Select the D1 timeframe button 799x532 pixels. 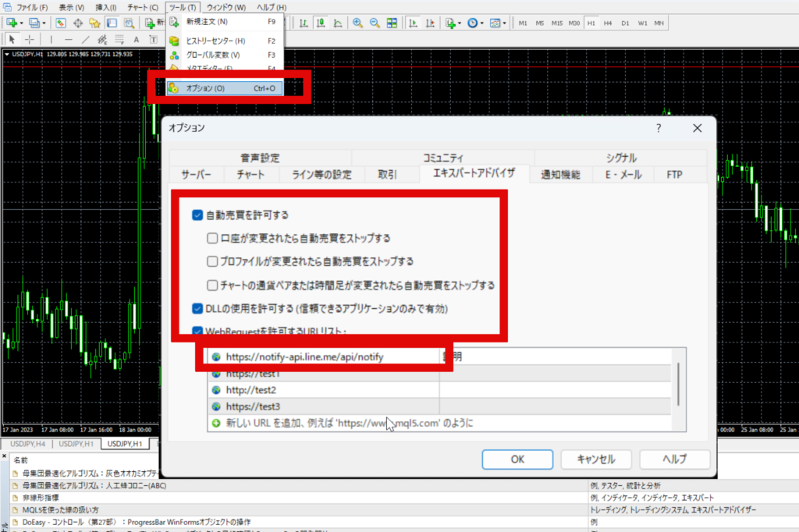(x=625, y=23)
